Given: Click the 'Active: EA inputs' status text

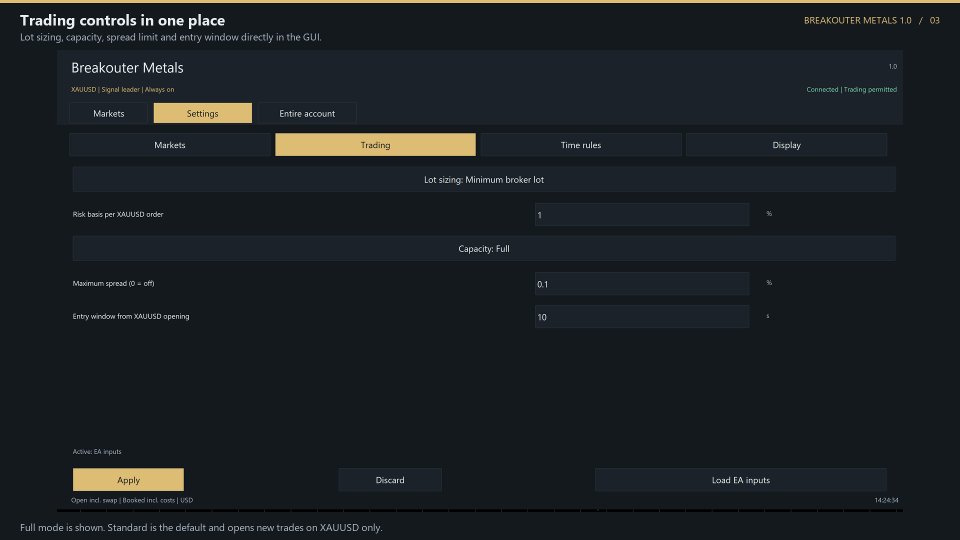Looking at the screenshot, I should (97, 452).
